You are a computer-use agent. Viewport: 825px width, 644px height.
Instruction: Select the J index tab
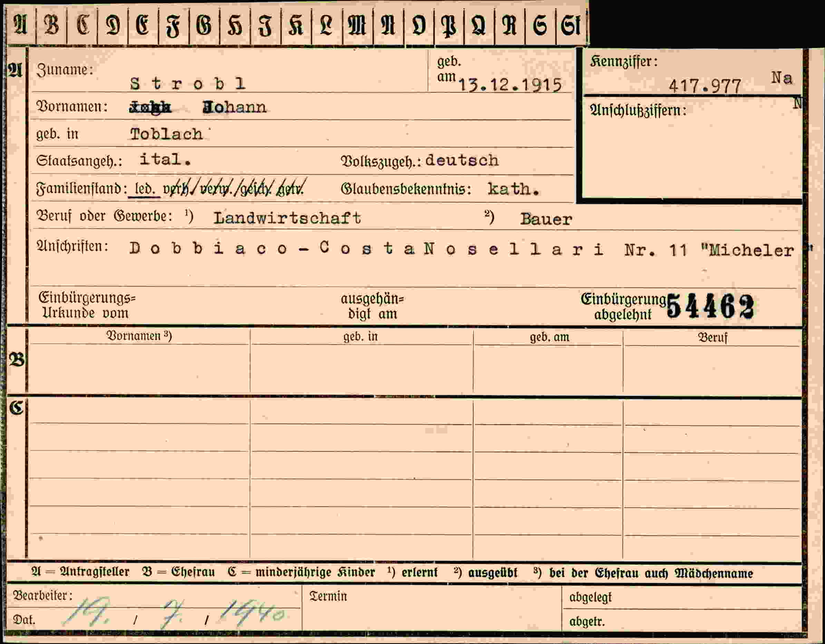pos(265,26)
